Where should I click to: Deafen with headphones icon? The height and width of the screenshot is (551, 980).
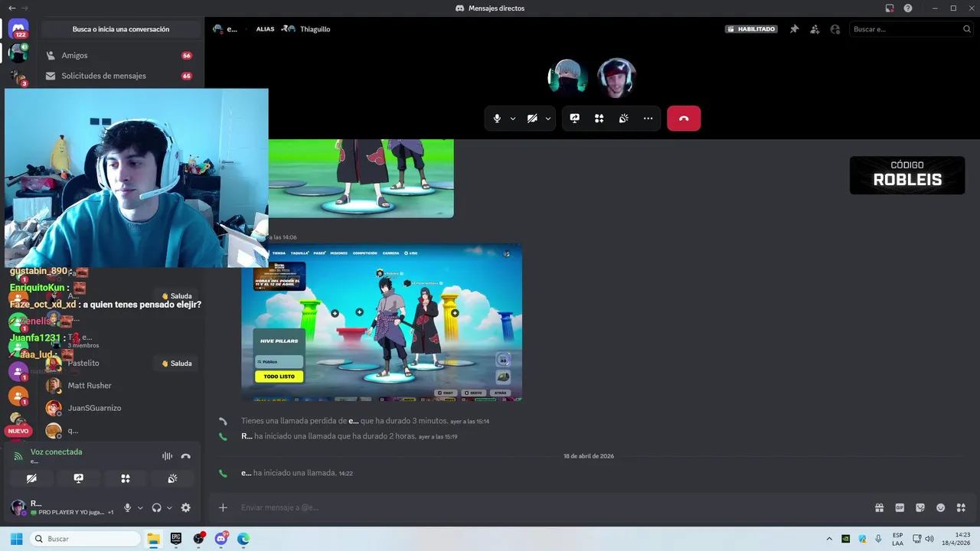click(x=157, y=507)
